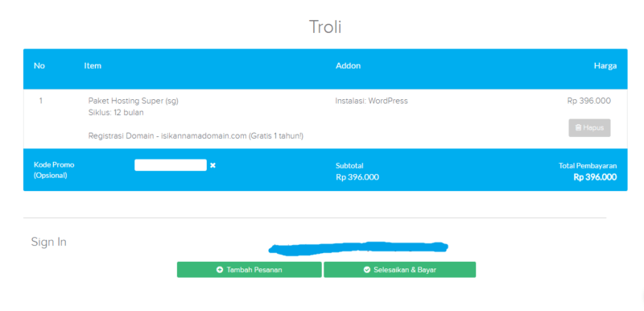644x311 pixels.
Task: Click the No column header
Action: pyautogui.click(x=39, y=66)
